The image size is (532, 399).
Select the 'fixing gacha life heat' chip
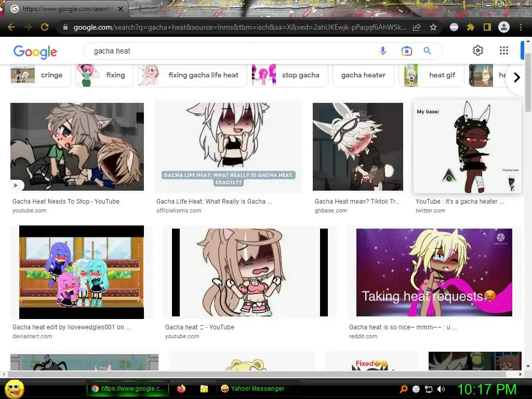point(192,75)
